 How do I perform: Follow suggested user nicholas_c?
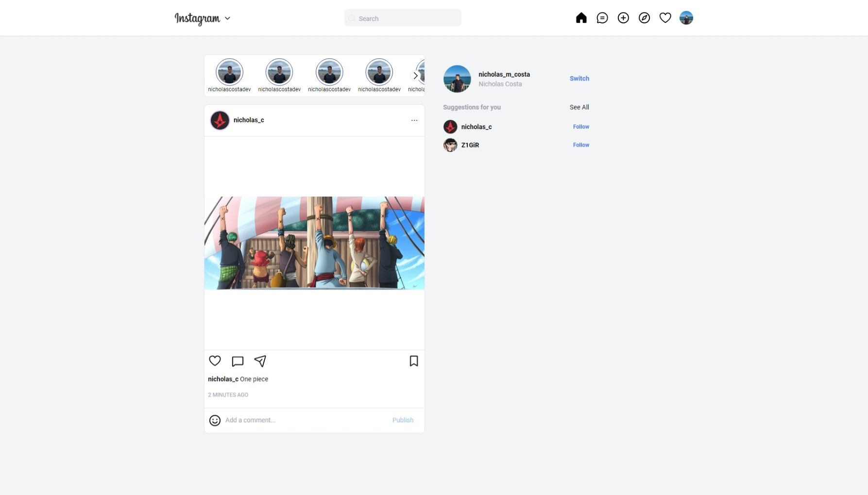click(581, 127)
